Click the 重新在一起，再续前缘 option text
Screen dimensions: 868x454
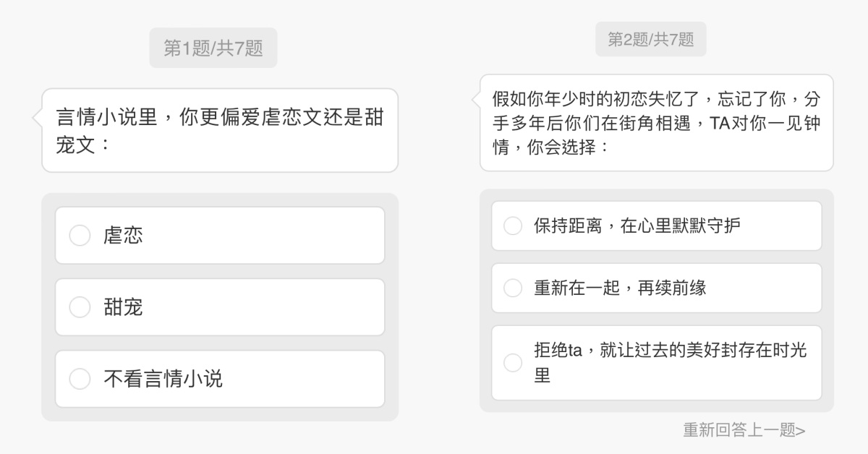click(620, 288)
